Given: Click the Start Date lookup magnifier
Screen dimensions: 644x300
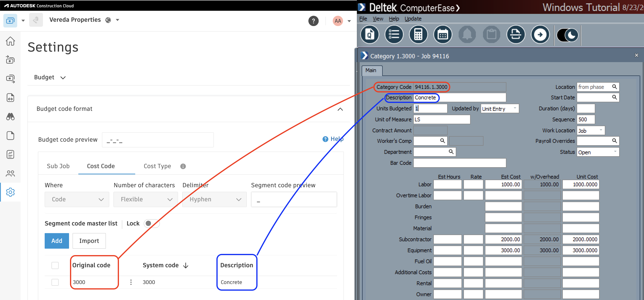Looking at the screenshot, I should (x=614, y=97).
